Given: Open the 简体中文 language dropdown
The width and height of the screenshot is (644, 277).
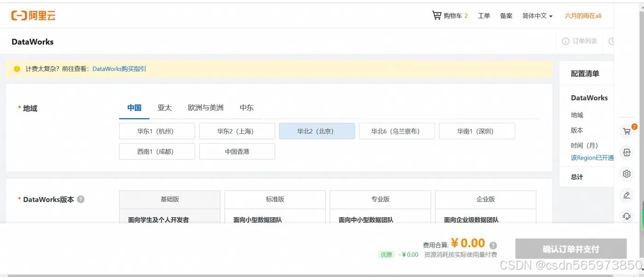Looking at the screenshot, I should tap(537, 16).
